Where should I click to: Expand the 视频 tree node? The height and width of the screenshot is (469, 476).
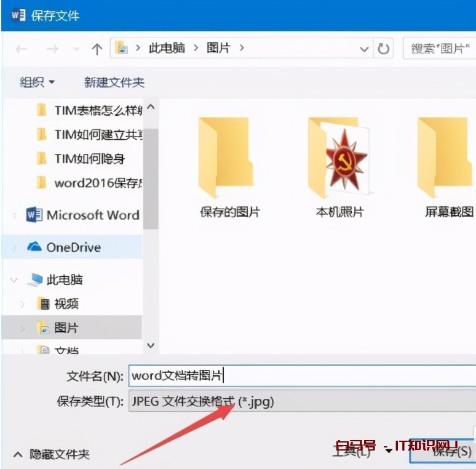click(23, 304)
